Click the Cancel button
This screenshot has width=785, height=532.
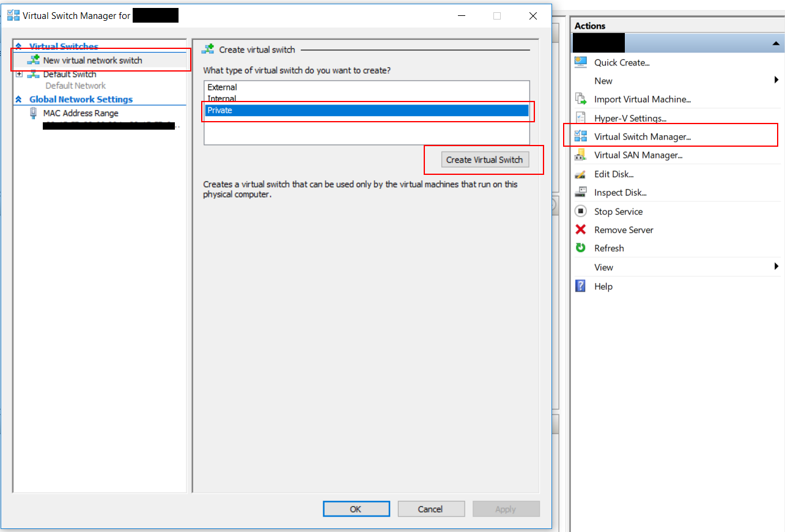pyautogui.click(x=430, y=509)
